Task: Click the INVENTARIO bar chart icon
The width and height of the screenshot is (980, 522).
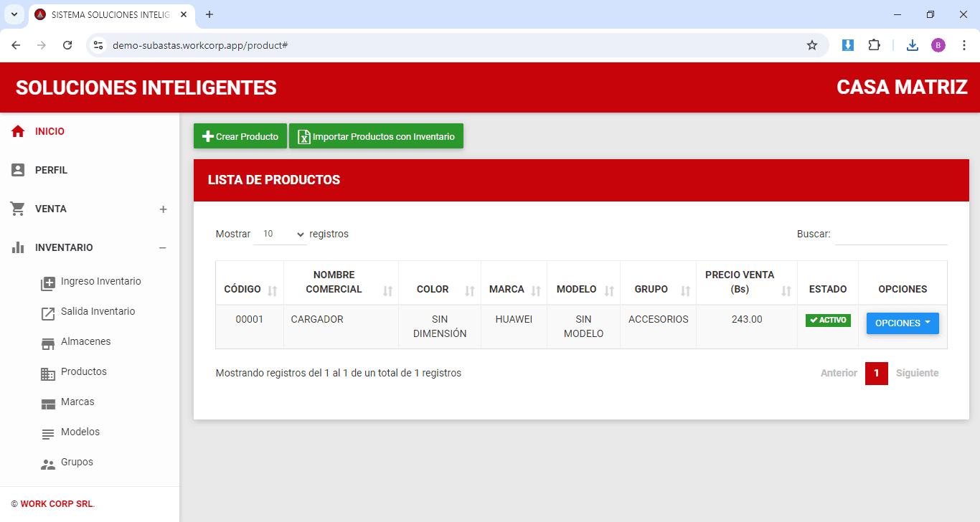Action: point(18,247)
